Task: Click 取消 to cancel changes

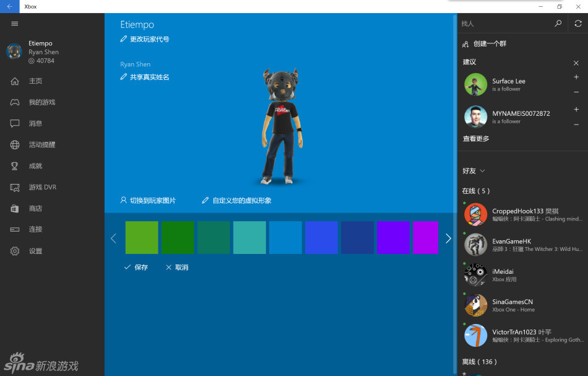Action: (176, 268)
